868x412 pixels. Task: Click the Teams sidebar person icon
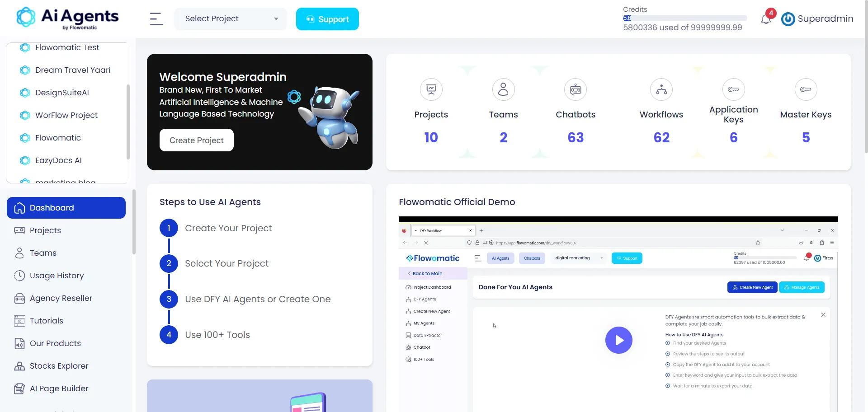point(19,253)
